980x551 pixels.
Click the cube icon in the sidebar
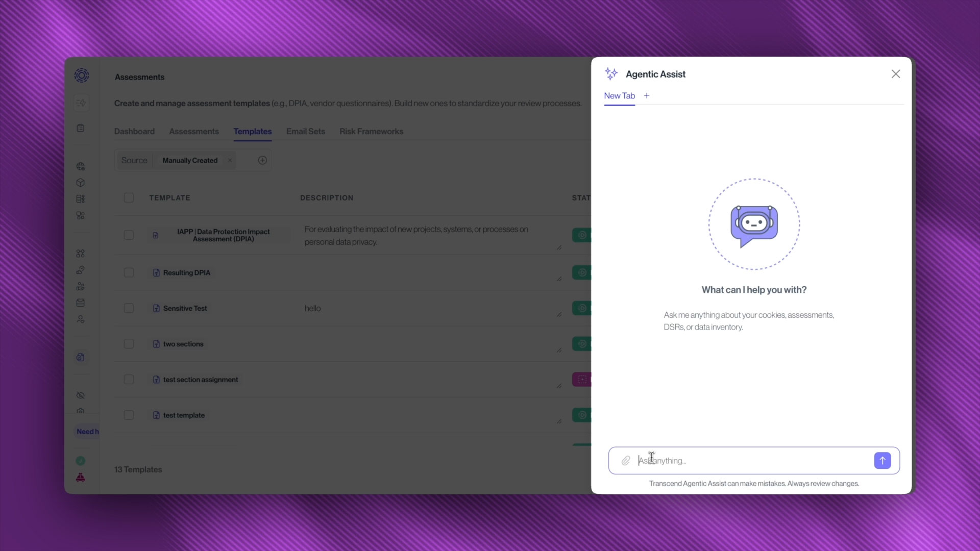pyautogui.click(x=81, y=183)
